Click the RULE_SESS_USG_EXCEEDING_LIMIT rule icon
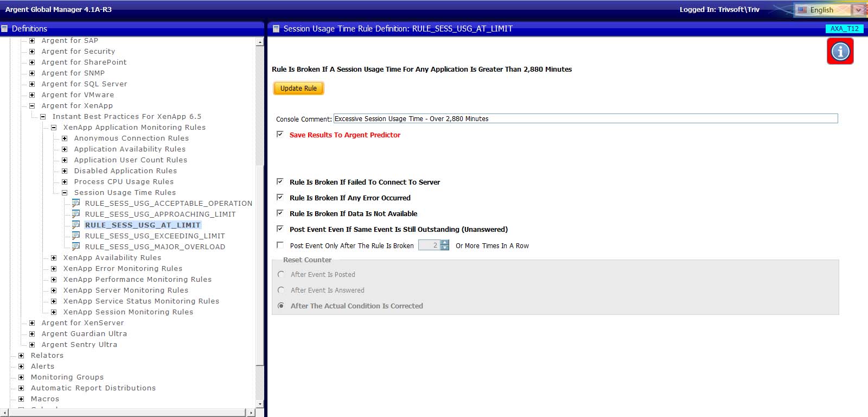 76,236
